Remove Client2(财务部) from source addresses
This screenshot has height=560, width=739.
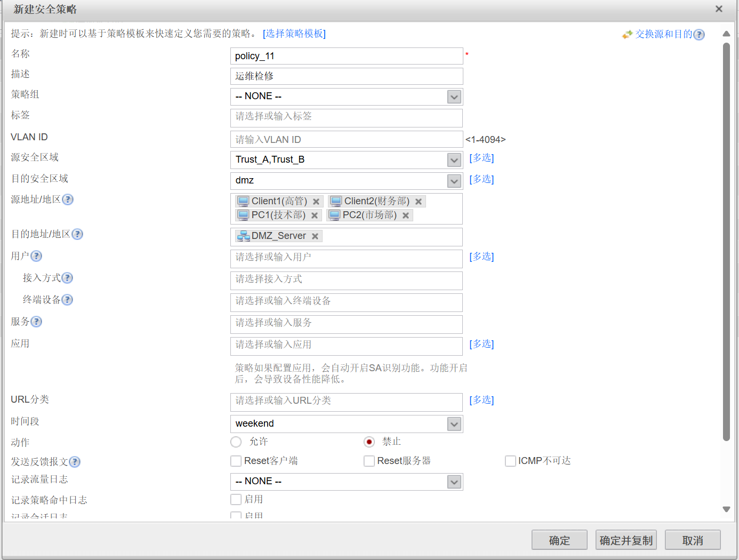[x=419, y=202]
